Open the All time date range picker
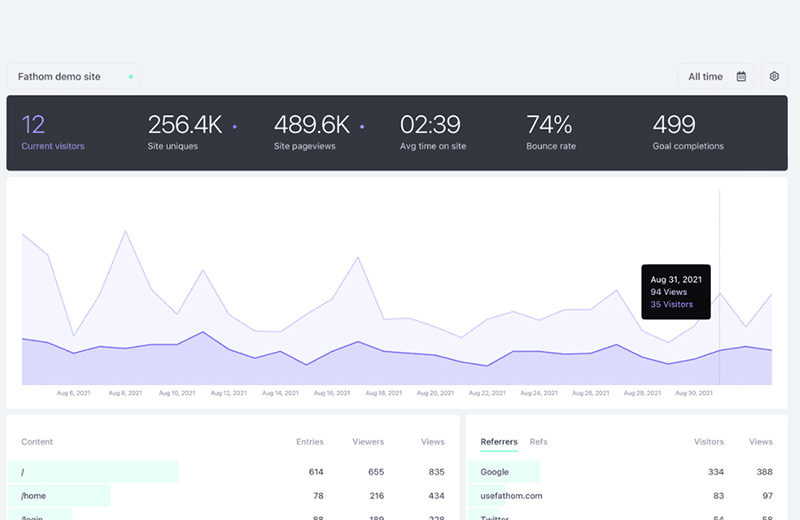The width and height of the screenshot is (800, 520). coord(715,77)
